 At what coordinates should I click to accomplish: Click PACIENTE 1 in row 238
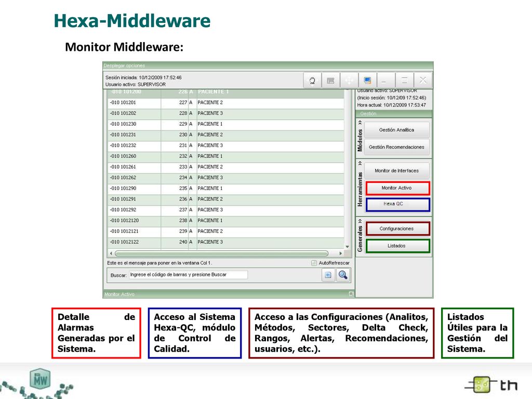pos(210,220)
